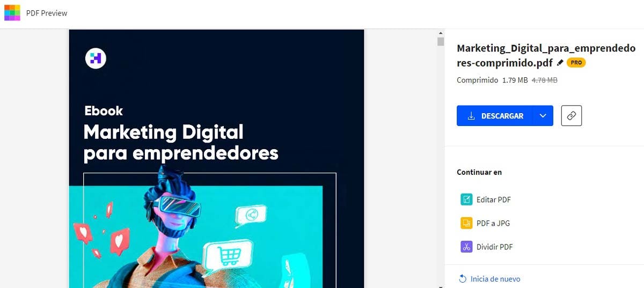Click the Editar PDF teal icon
Image resolution: width=644 pixels, height=288 pixels.
point(466,200)
